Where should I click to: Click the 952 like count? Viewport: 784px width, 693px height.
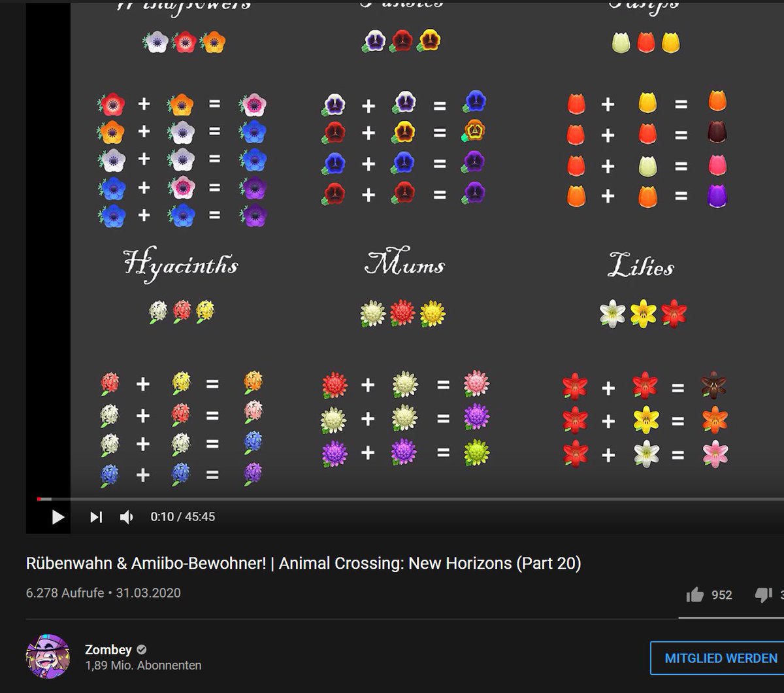click(x=722, y=595)
